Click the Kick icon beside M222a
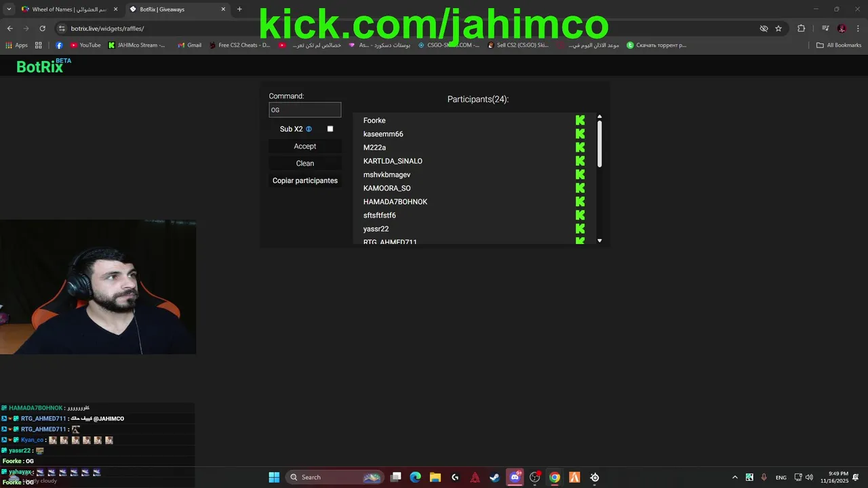The image size is (868, 488). tap(580, 147)
